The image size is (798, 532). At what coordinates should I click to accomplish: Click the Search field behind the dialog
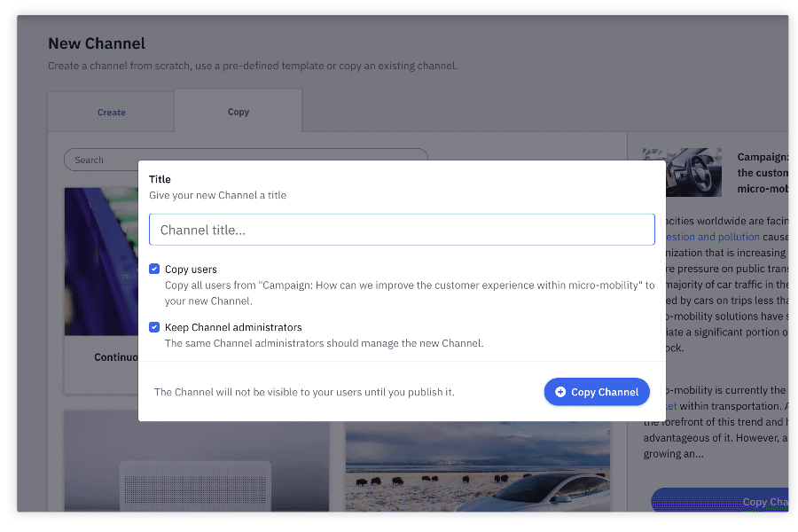[x=246, y=160]
